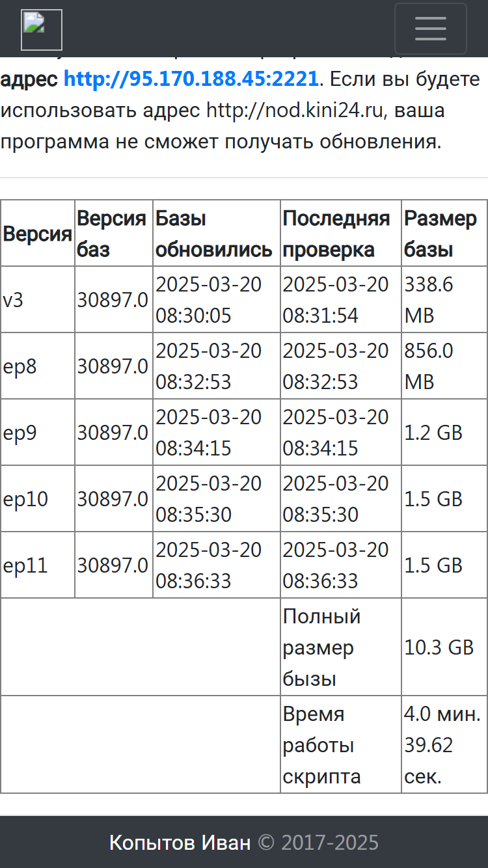Screen dimensions: 488x868
Task: Open the hamburger navigation menu
Action: (430, 29)
